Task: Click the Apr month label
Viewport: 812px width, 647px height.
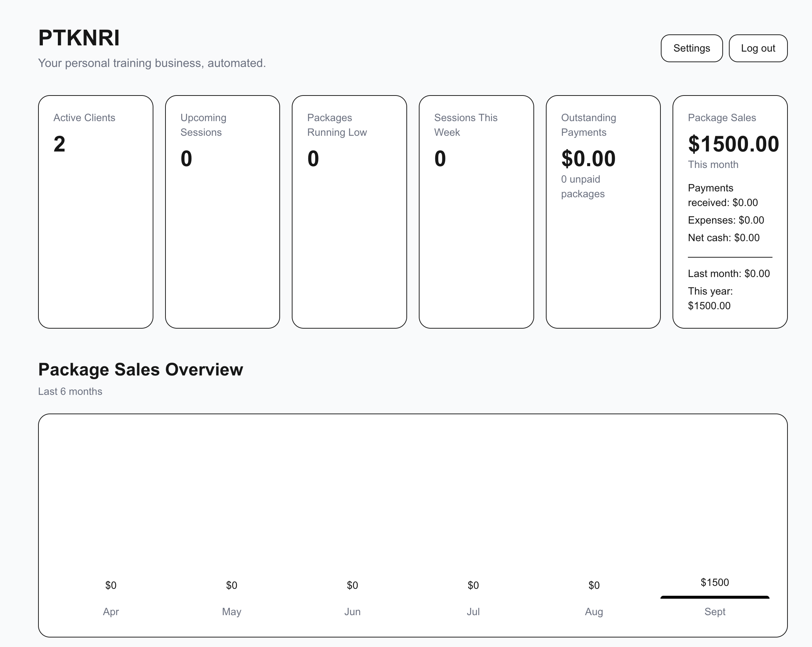Action: [x=111, y=612]
